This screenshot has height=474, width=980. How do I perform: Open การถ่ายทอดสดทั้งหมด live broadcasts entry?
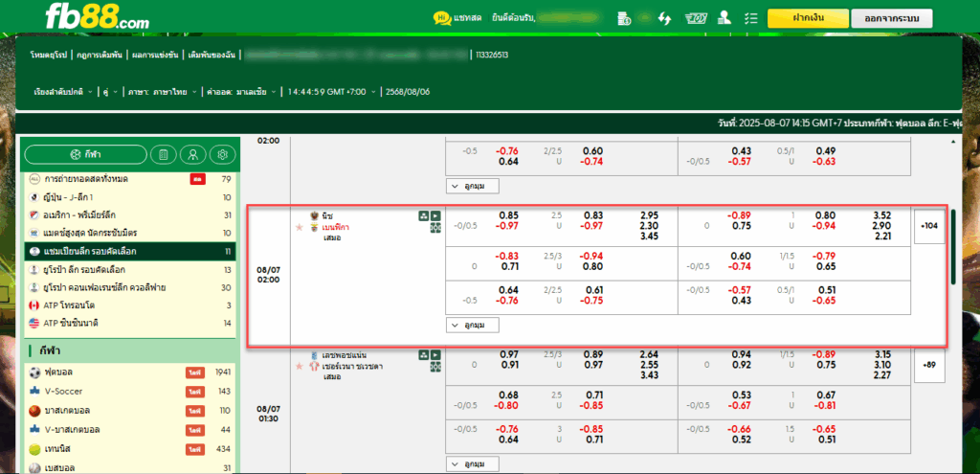click(130, 179)
